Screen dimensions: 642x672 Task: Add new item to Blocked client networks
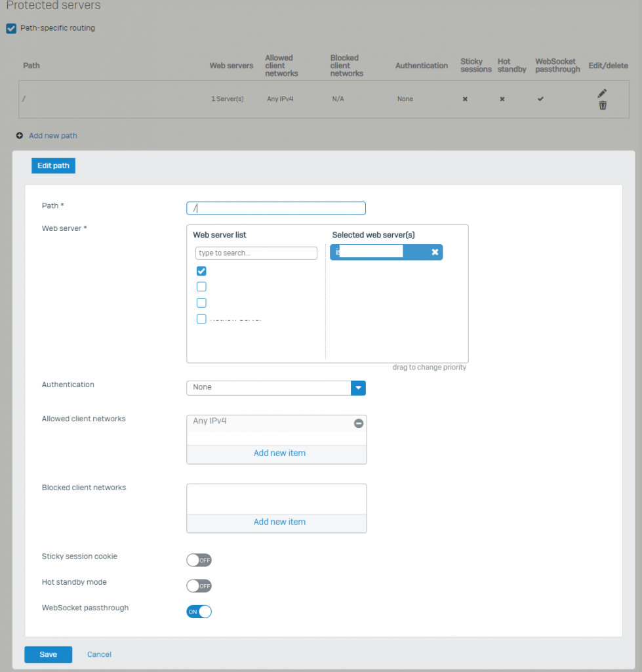[279, 522]
